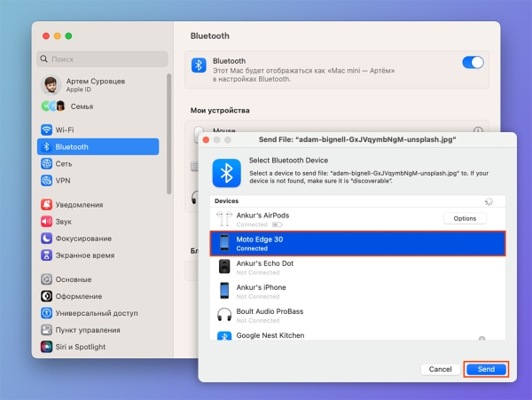Select Ankur's AirPods icon in list
532x400 pixels.
tap(224, 219)
